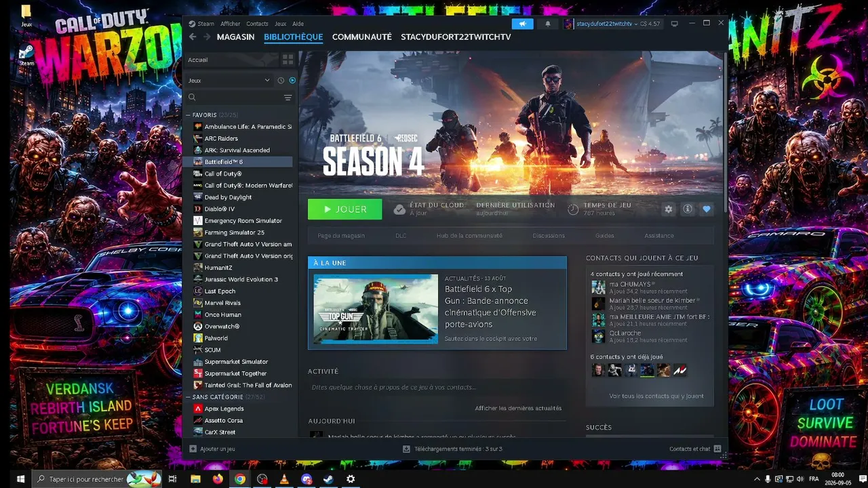868x488 pixels.
Task: Select the BIBLIOTHÈQUE tab
Action: click(293, 37)
